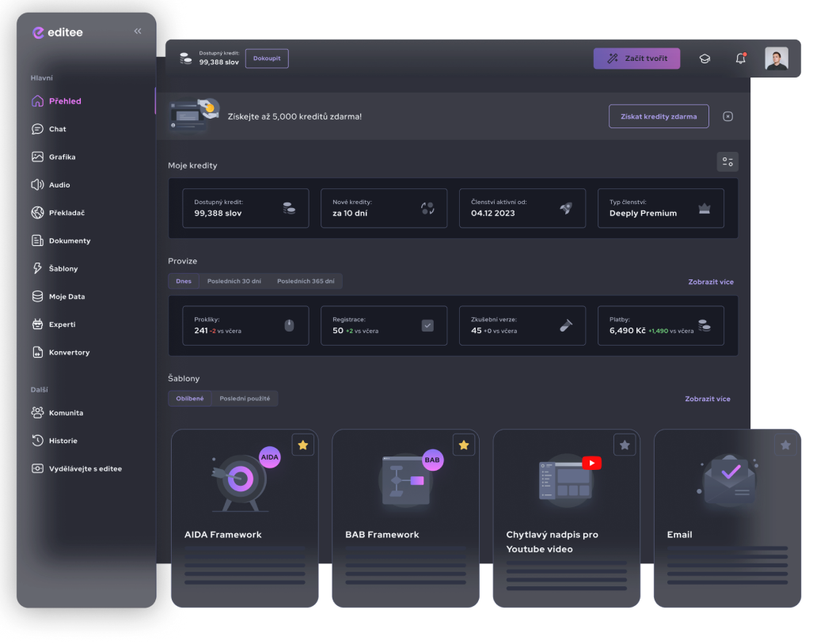
Task: Click the graduation cap tutorials icon
Action: tap(705, 59)
